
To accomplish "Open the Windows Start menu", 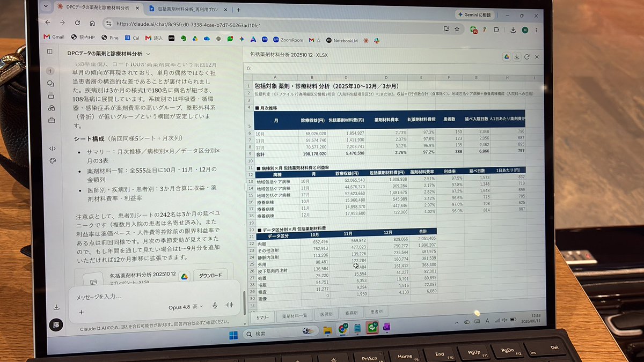I will (x=234, y=336).
